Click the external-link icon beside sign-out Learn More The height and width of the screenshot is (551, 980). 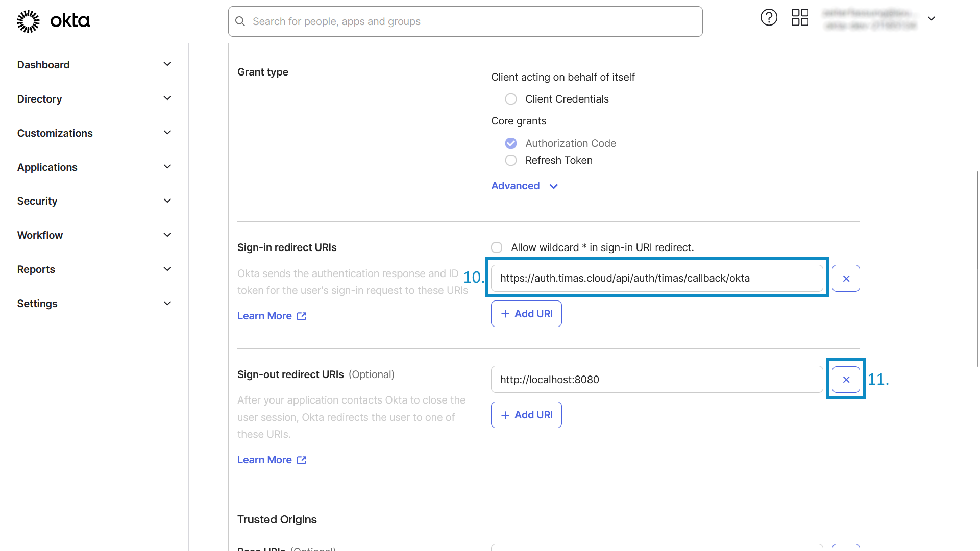coord(302,460)
